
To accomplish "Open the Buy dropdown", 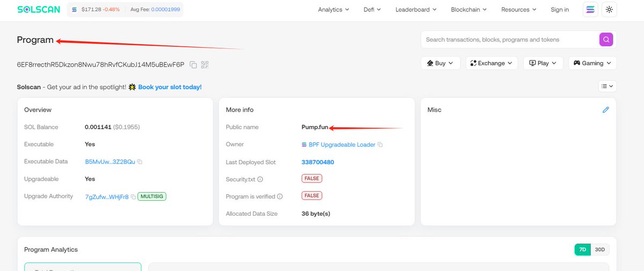I will 440,63.
